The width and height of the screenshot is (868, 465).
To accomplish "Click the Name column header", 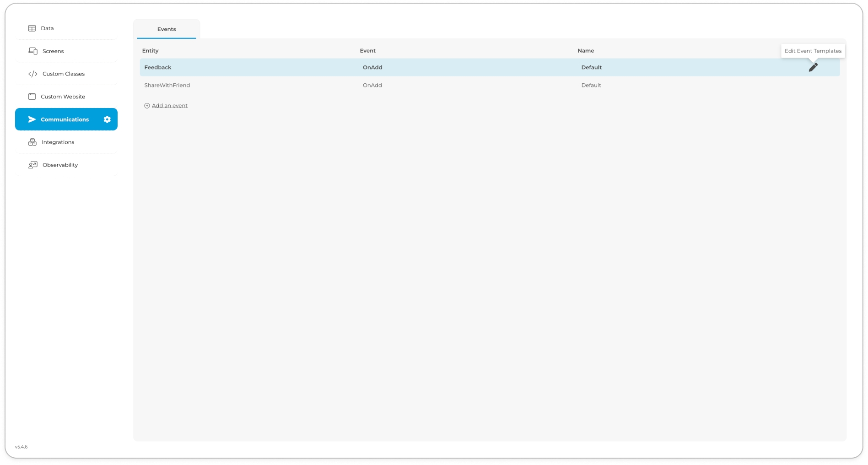I will point(586,51).
